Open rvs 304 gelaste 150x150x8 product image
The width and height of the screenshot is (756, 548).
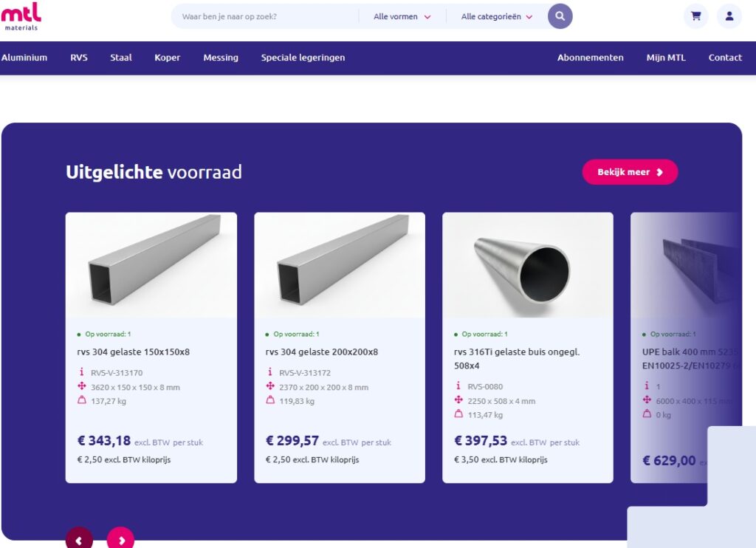click(151, 264)
